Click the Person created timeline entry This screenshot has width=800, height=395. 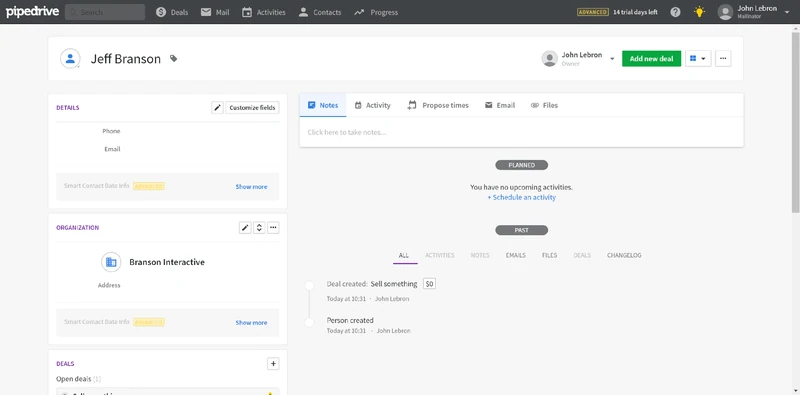tap(350, 320)
